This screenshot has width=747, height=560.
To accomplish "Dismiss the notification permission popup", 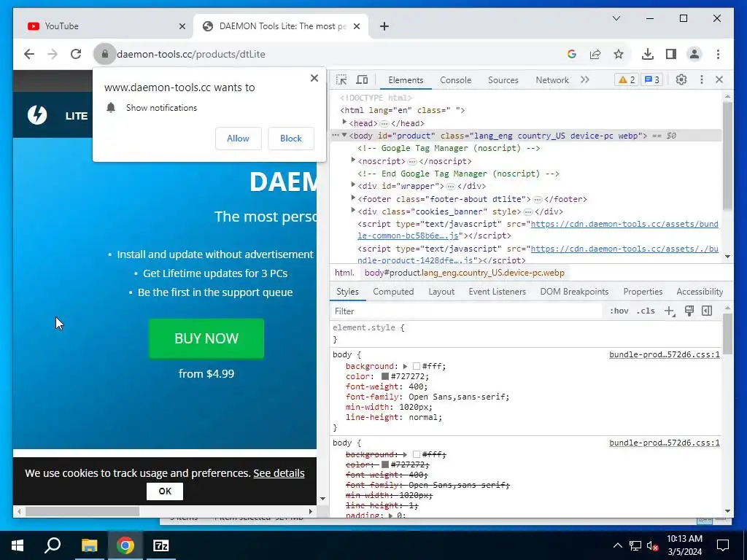I will (x=314, y=78).
